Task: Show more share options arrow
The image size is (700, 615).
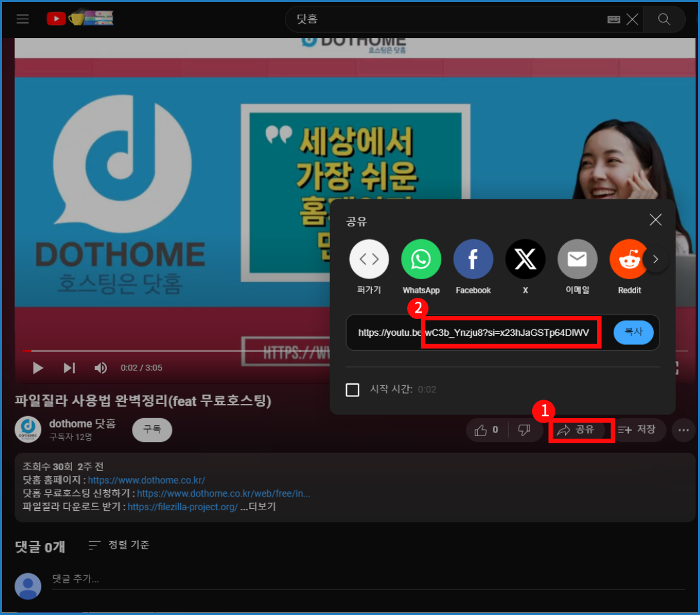Action: [656, 260]
